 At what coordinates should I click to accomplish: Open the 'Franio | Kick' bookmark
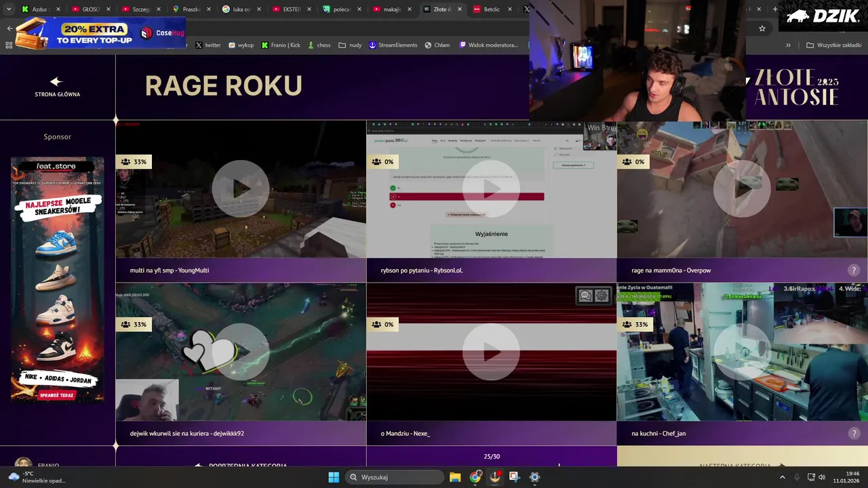tap(280, 45)
